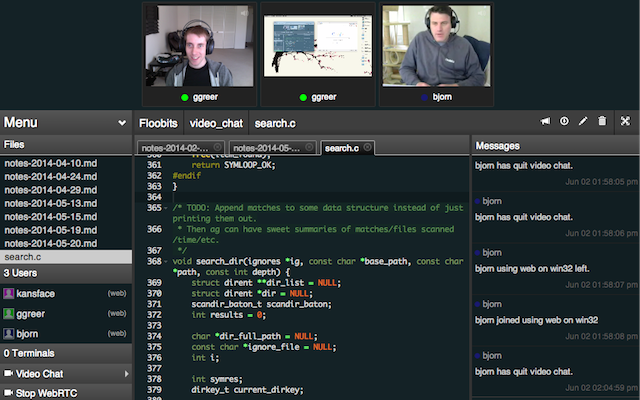Open notes-2014-05-15.md in file list
Image resolution: width=640 pixels, height=400 pixels.
tap(66, 217)
